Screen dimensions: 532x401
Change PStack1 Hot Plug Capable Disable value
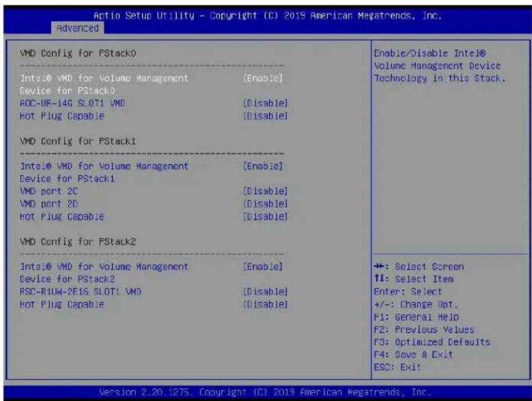pos(265,216)
